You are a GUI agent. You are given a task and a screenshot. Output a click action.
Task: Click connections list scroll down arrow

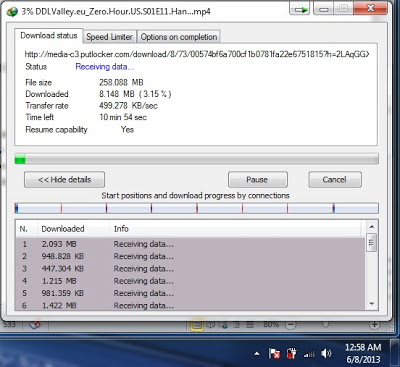click(x=372, y=304)
